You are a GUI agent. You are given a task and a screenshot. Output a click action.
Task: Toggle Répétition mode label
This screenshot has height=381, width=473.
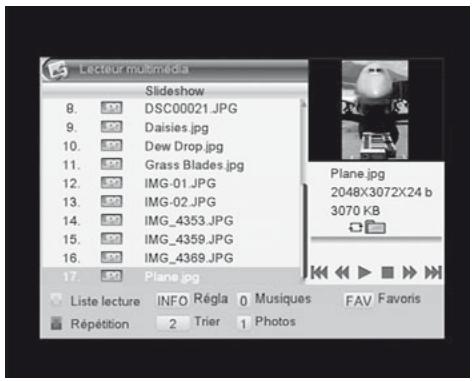click(x=100, y=324)
